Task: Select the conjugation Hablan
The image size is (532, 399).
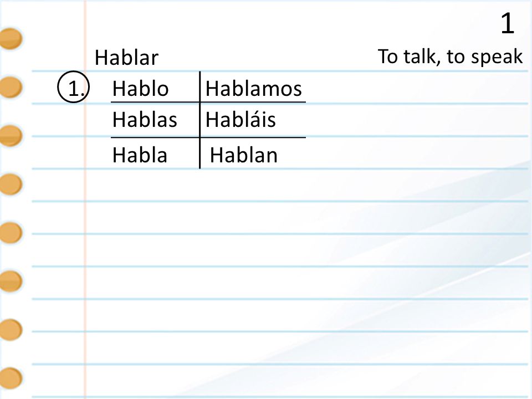Action: (x=244, y=155)
